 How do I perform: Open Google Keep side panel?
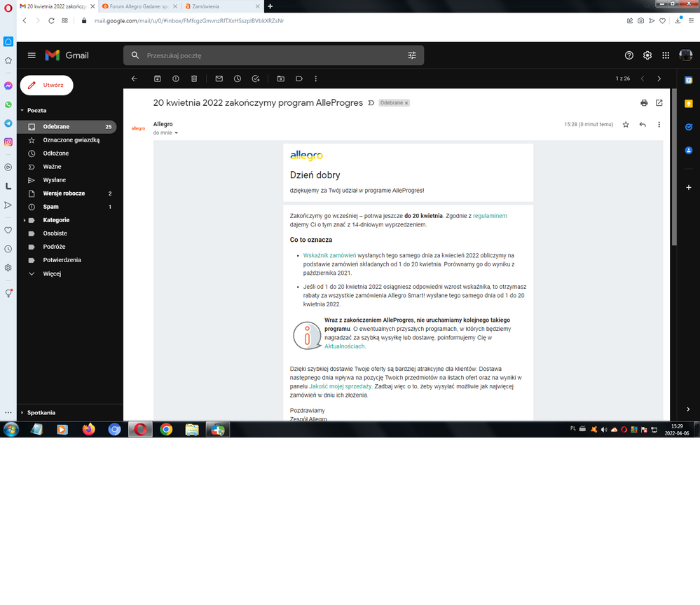pos(688,104)
